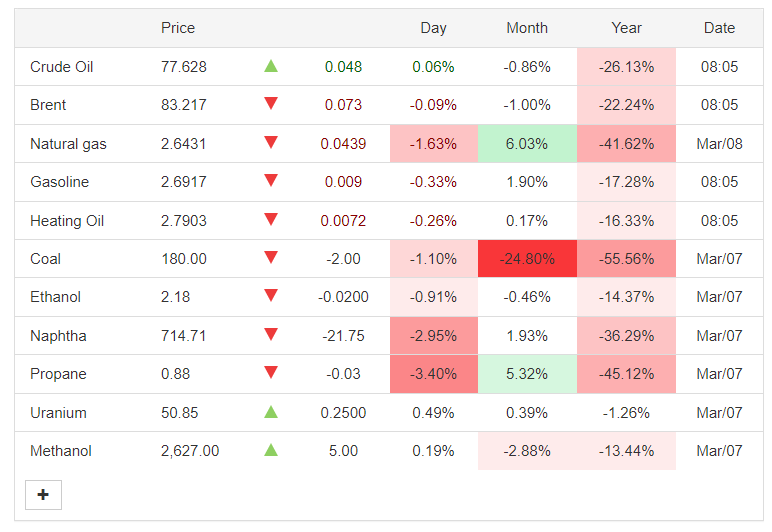
Task: Click Naphtha change value -21.75
Action: pyautogui.click(x=343, y=336)
